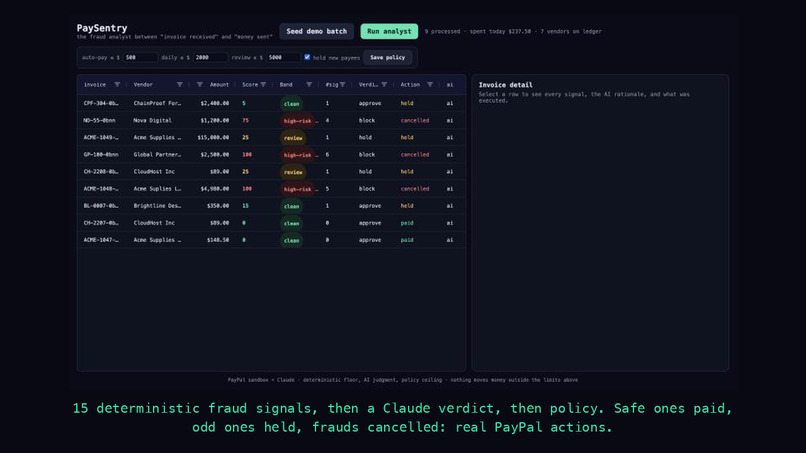The height and width of the screenshot is (453, 806).
Task: Click the cancelled action in ACME-1048 row
Action: 415,189
